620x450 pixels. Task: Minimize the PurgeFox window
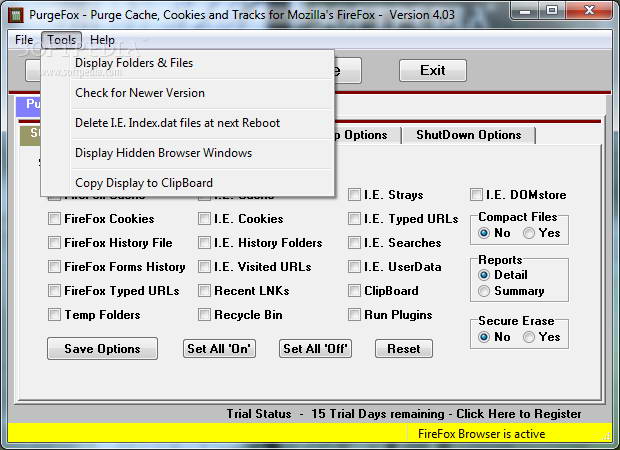pos(525,11)
